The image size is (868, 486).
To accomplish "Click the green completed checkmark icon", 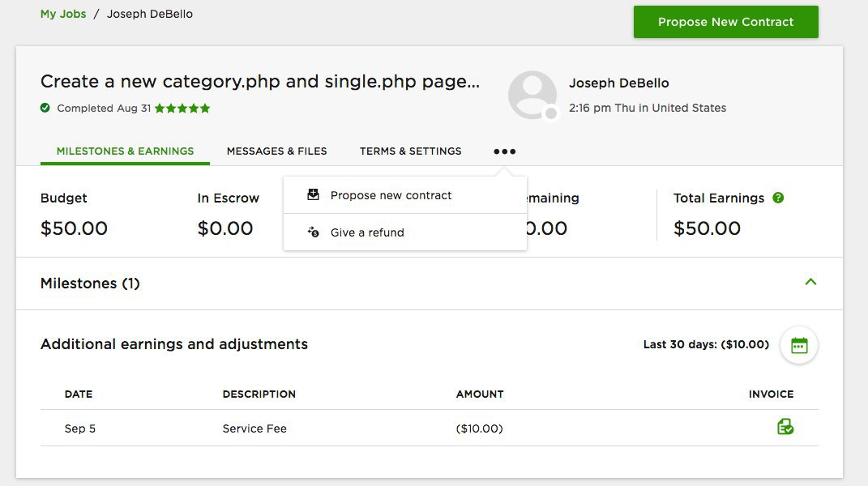I will point(45,108).
